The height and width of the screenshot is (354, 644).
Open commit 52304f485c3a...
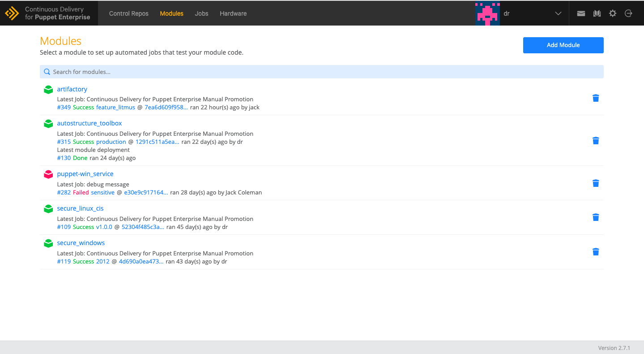143,227
